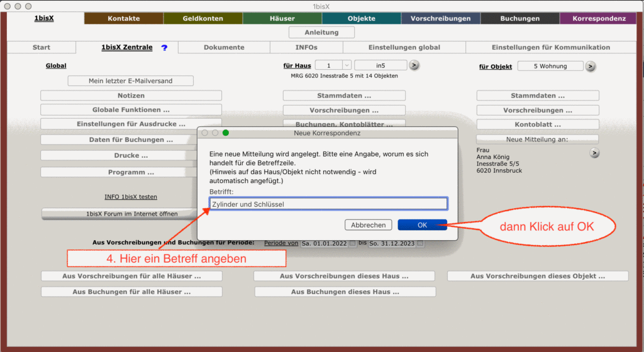Click Aus Vorschreibungen dieses Haus
The height and width of the screenshot is (352, 644).
coord(344,276)
